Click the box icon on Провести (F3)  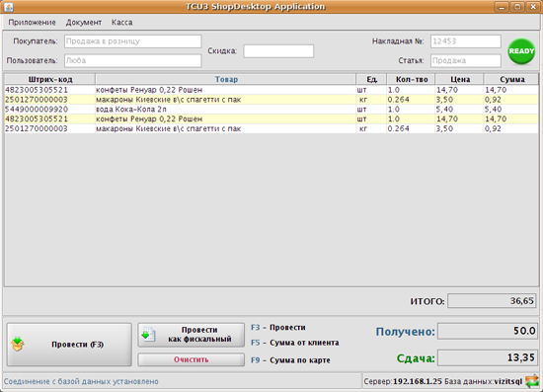click(x=18, y=345)
